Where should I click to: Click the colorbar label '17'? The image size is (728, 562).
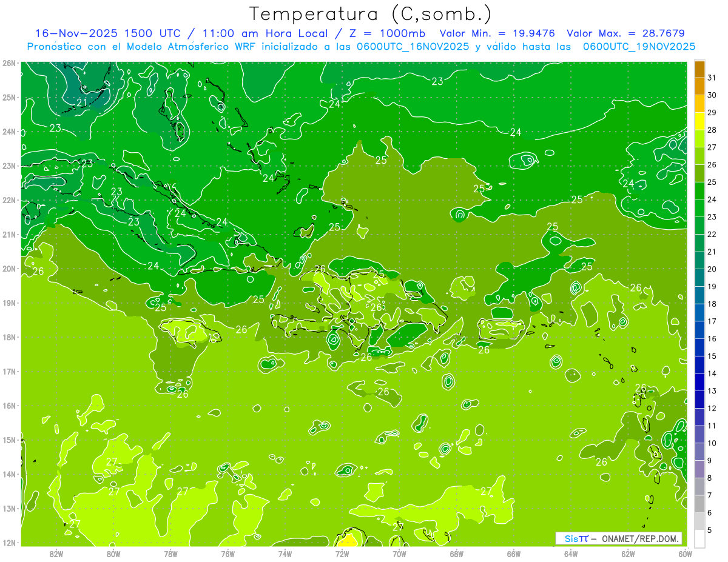pyautogui.click(x=712, y=321)
